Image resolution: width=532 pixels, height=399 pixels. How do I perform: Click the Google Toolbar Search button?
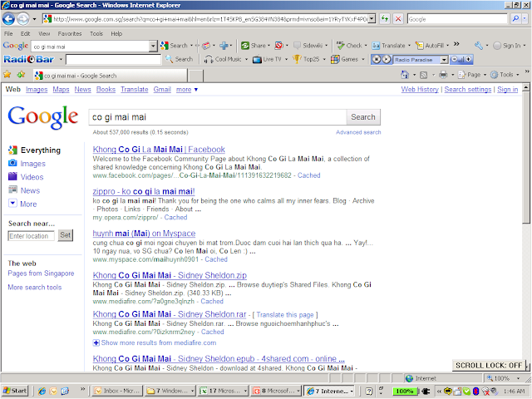[175, 46]
